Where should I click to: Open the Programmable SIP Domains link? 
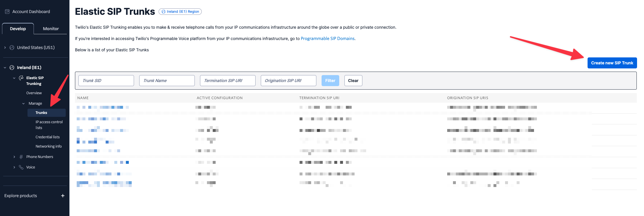(328, 39)
